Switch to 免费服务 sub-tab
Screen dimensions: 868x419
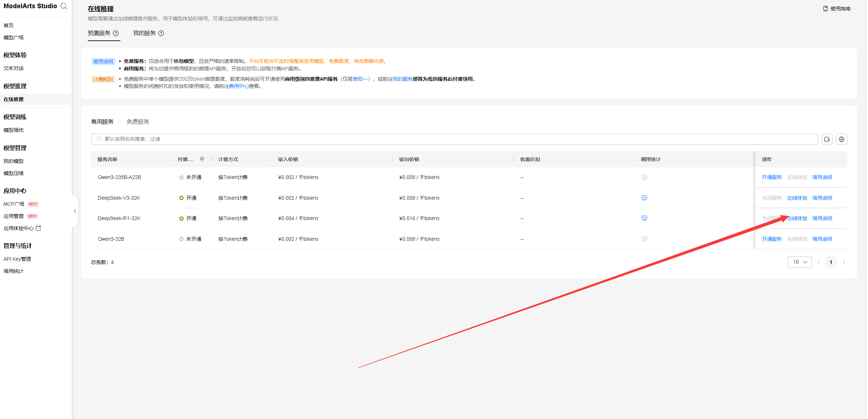(x=138, y=122)
